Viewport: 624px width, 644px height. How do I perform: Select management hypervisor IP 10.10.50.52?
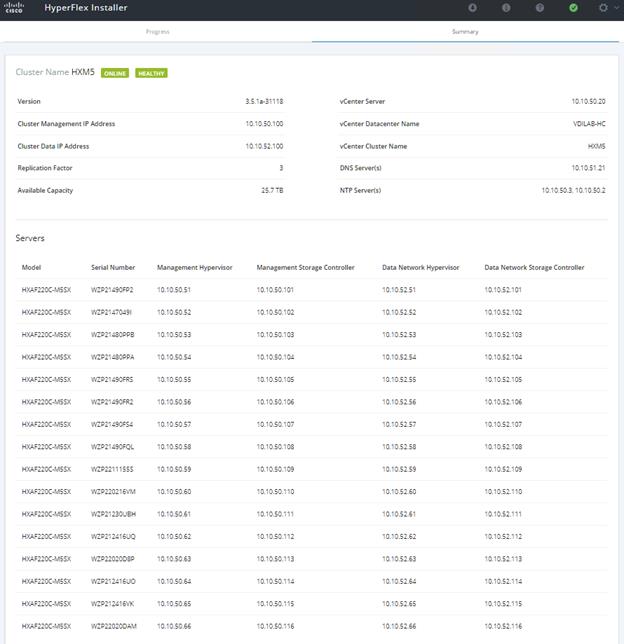(x=174, y=312)
